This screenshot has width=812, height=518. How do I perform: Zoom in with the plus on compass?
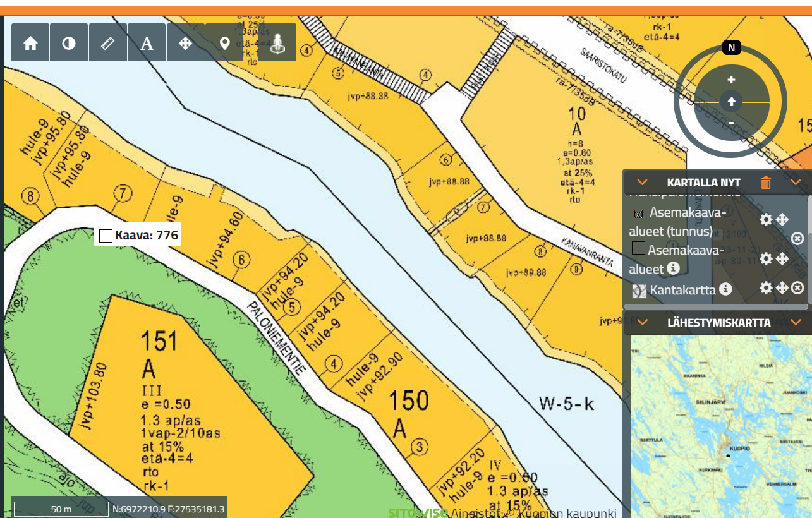731,80
